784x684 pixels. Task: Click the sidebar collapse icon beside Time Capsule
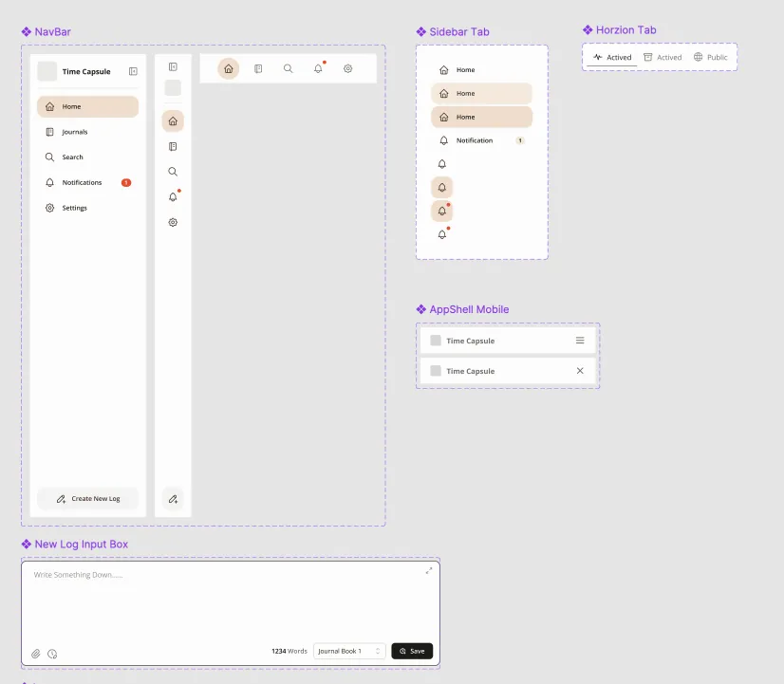tap(133, 71)
